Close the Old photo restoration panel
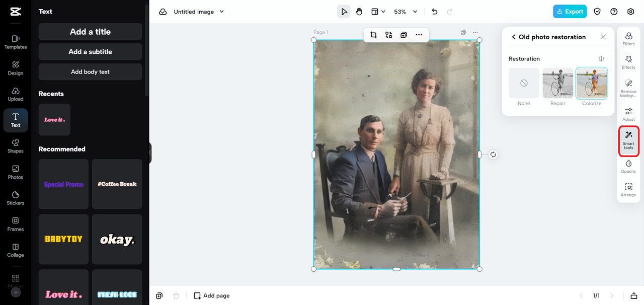The width and height of the screenshot is (644, 305). (603, 37)
